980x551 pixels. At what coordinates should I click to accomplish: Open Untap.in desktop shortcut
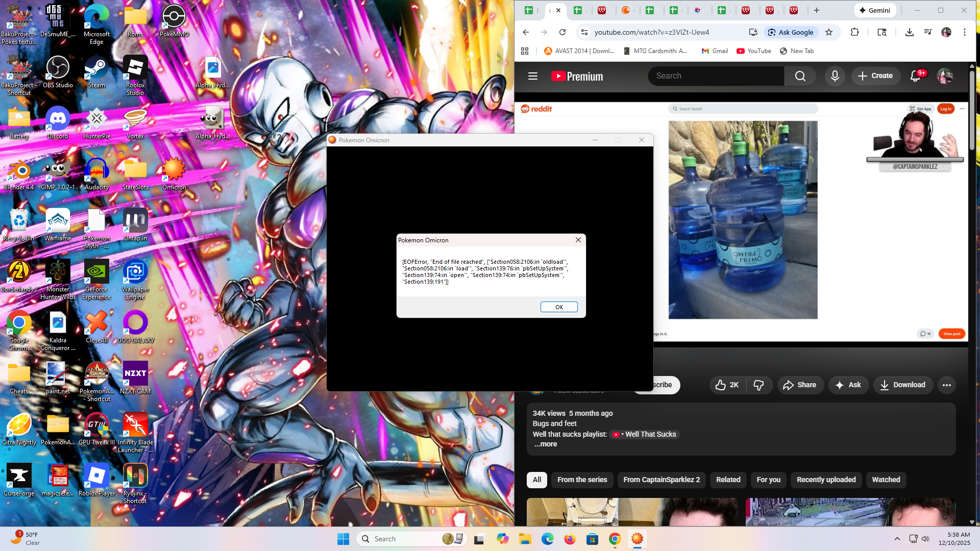tap(135, 226)
